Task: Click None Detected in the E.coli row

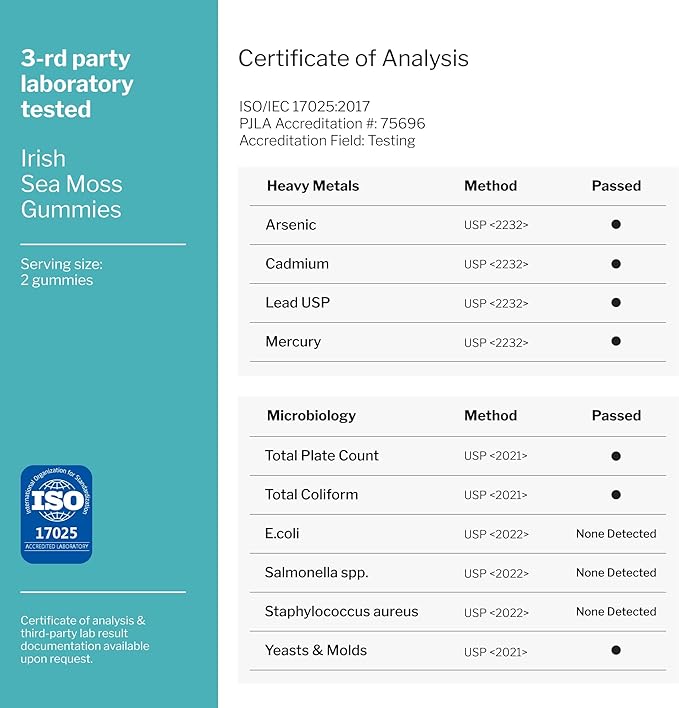Action: (x=616, y=534)
